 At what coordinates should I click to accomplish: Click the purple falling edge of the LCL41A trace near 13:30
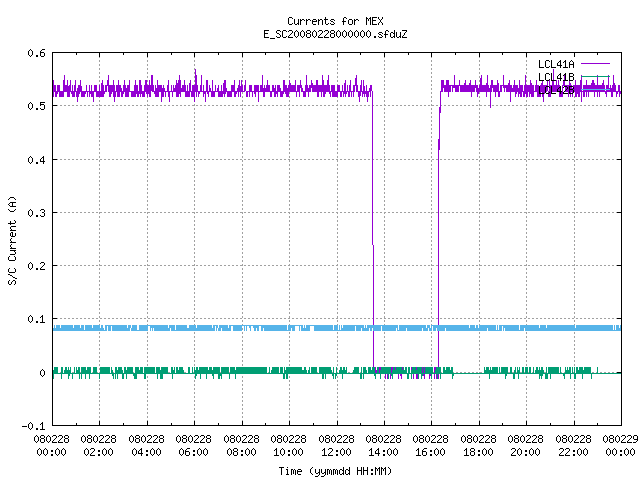coord(373,229)
